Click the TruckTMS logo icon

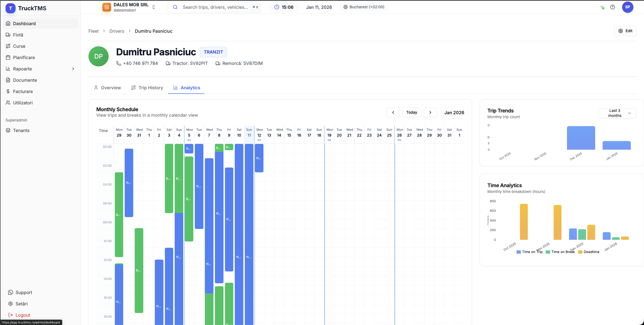pyautogui.click(x=10, y=8)
